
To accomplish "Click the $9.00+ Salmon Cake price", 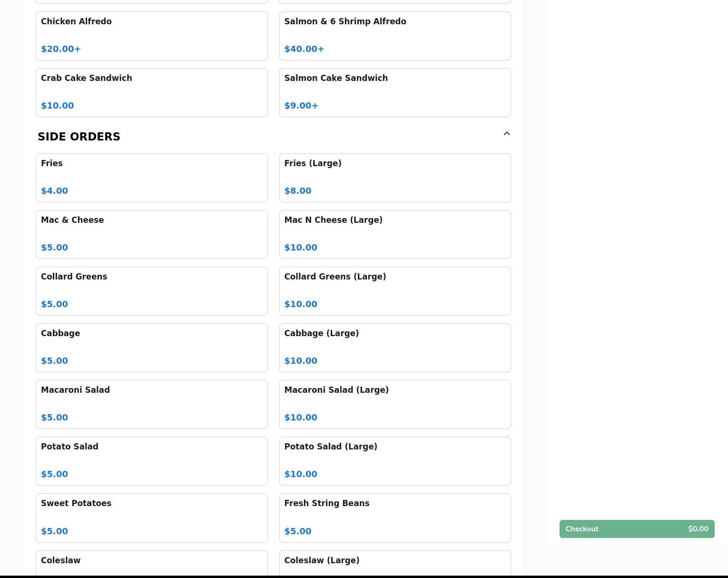I will tap(301, 106).
